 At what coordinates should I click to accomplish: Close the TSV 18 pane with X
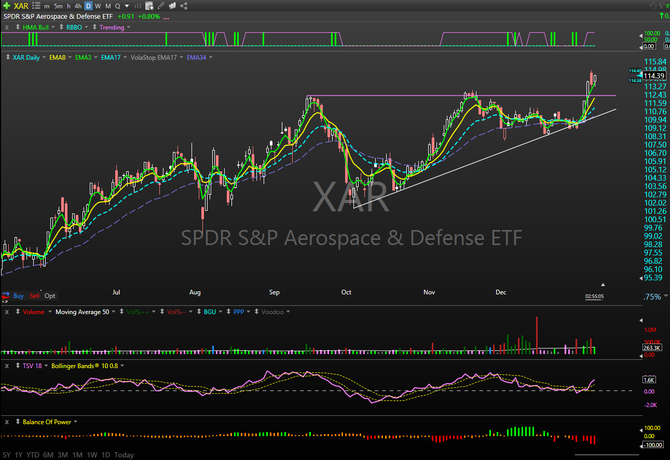[7, 366]
